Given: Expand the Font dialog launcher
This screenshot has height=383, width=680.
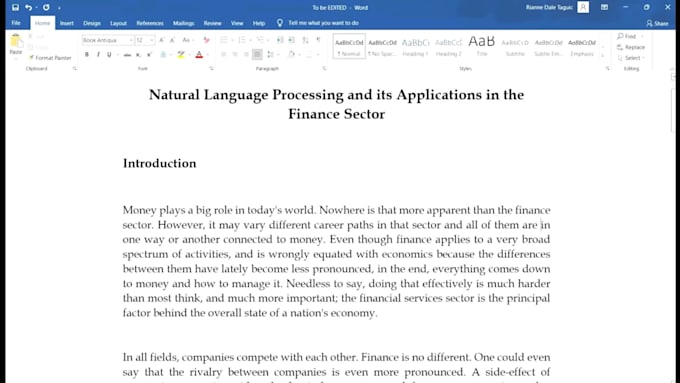Looking at the screenshot, I should coord(211,69).
